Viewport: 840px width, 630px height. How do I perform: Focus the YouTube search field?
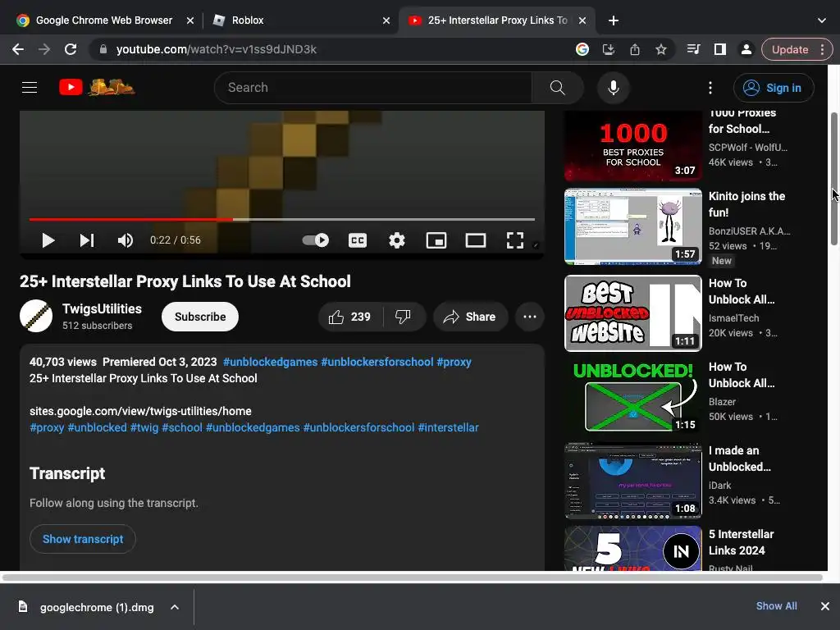[x=373, y=87]
